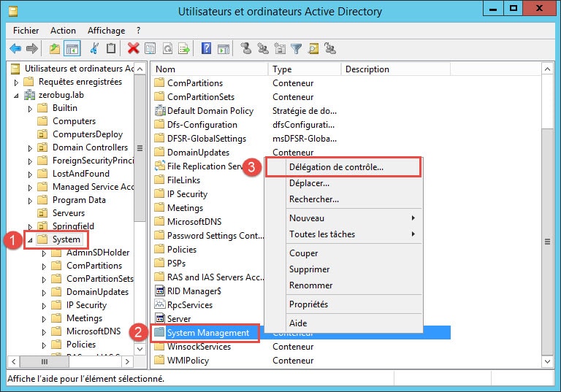Open the Toutes les tâches submenu
Viewport: 561px width, 392px height.
(343, 234)
